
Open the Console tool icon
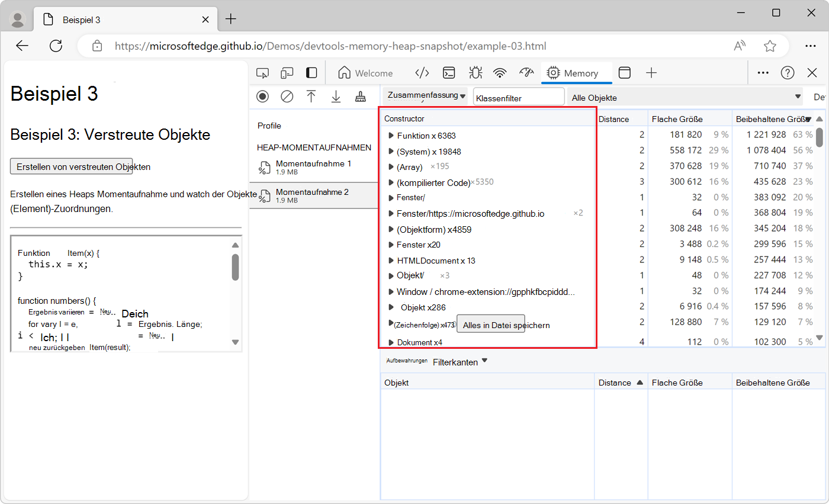[x=450, y=73]
